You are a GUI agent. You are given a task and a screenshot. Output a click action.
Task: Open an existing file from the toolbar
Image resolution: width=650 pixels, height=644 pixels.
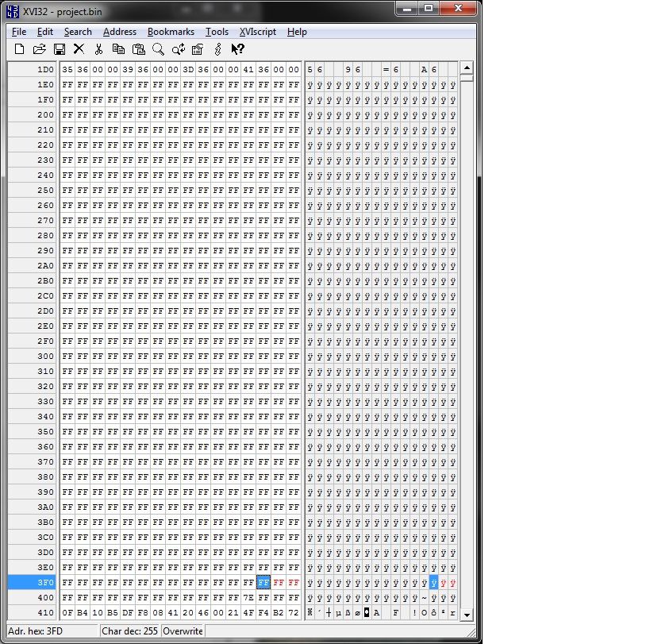click(39, 48)
